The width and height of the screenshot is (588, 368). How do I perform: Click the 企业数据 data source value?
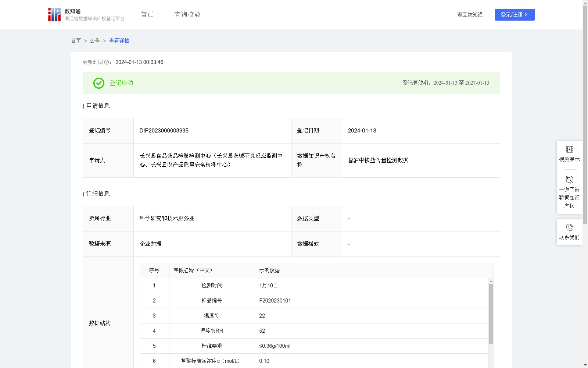tap(150, 244)
